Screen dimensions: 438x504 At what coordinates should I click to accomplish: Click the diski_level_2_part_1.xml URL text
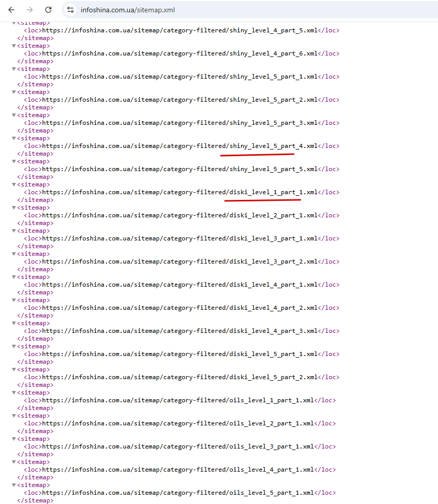click(x=180, y=216)
